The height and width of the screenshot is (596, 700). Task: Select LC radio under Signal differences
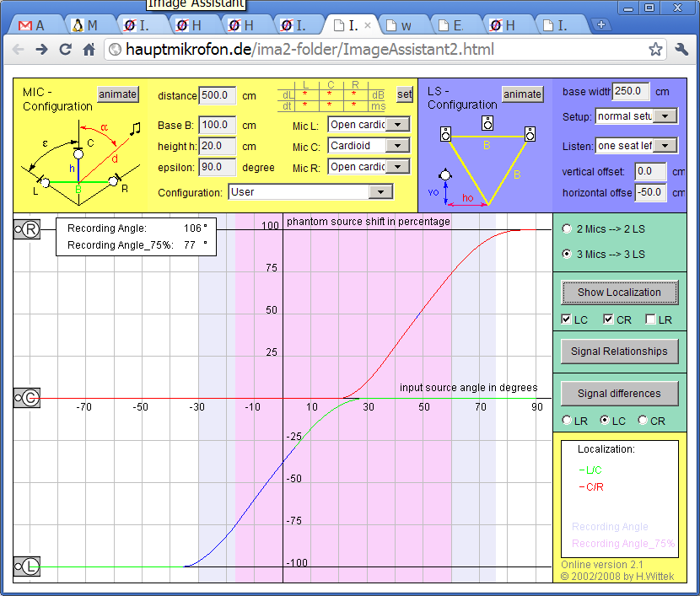[x=605, y=420]
